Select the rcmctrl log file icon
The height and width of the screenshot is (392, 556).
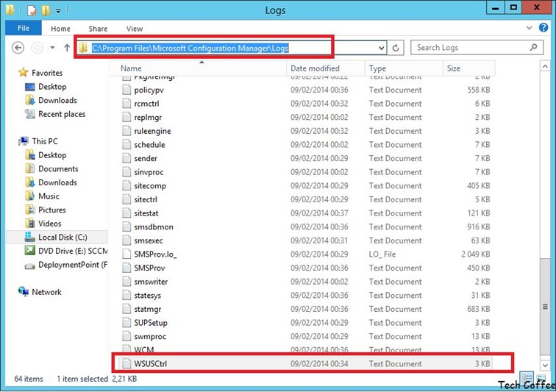126,104
